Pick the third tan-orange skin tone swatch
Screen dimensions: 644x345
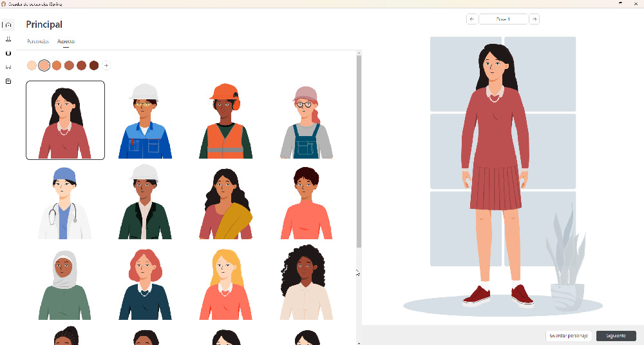57,65
